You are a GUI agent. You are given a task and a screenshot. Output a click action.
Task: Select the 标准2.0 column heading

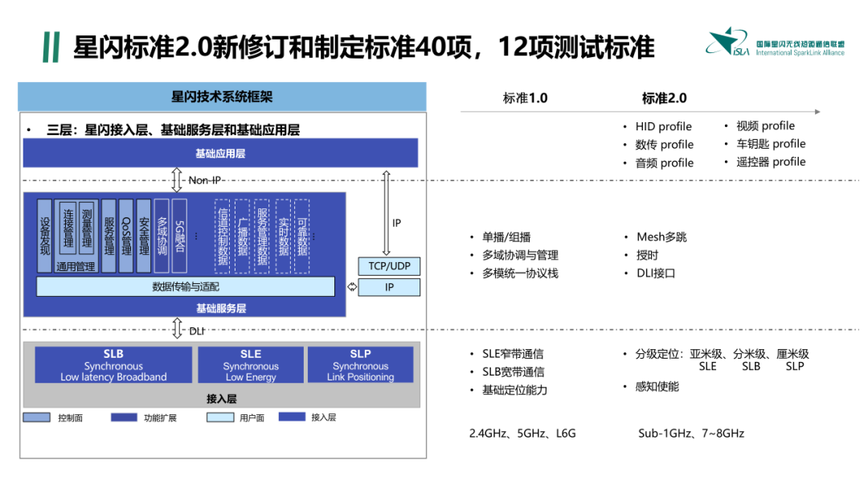click(x=665, y=98)
